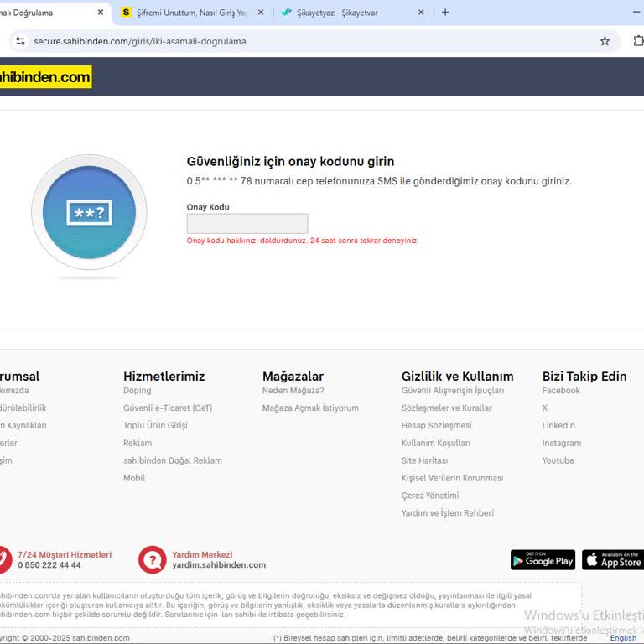Open Çerez Yönetimi cookie settings
The image size is (644, 644).
(430, 496)
